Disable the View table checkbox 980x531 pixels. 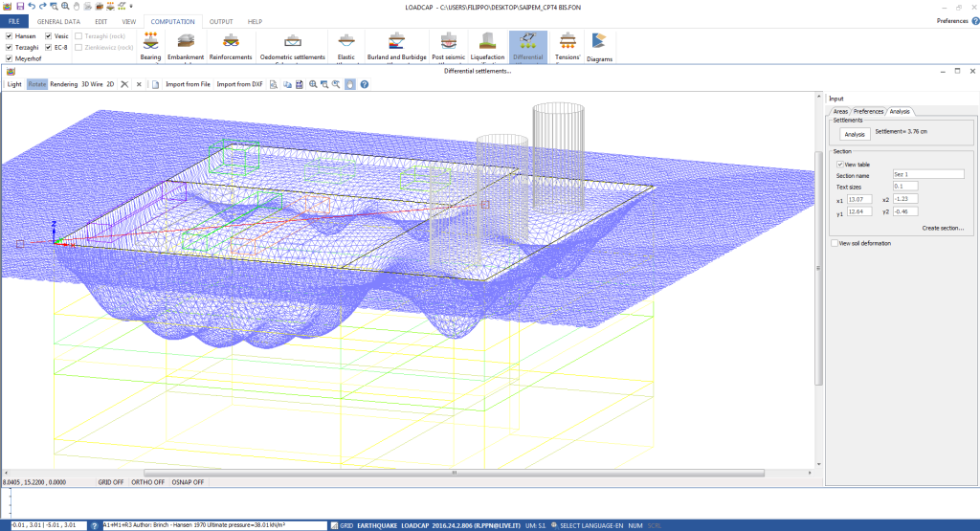(x=839, y=165)
